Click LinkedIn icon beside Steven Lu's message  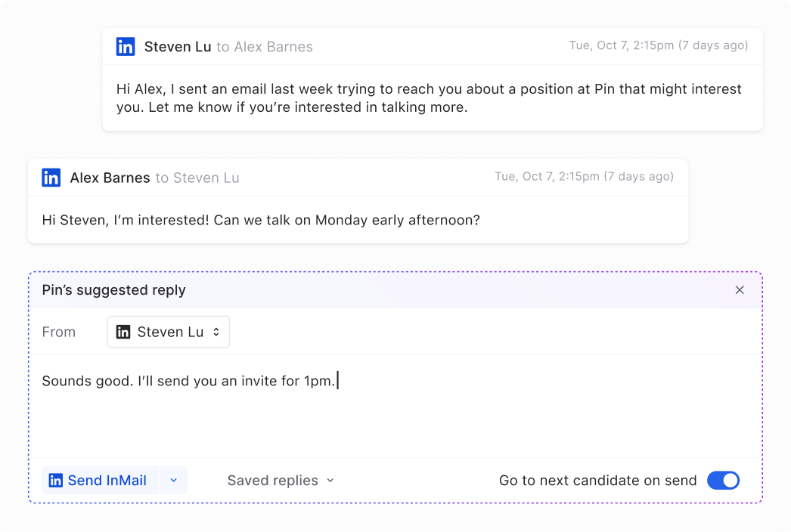coord(126,46)
